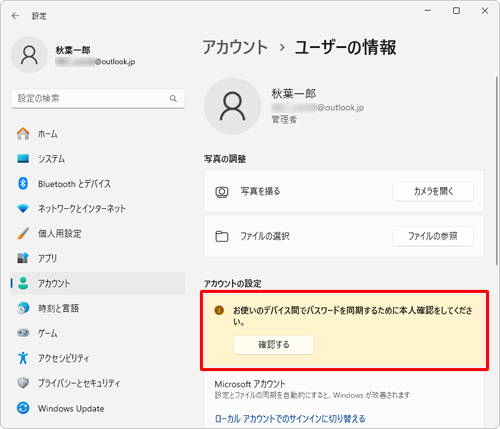Click the 写真を撮る row label

pos(260,191)
